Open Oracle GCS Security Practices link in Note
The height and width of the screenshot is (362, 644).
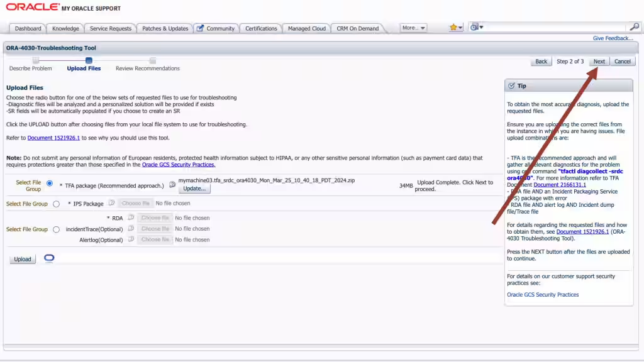point(178,165)
